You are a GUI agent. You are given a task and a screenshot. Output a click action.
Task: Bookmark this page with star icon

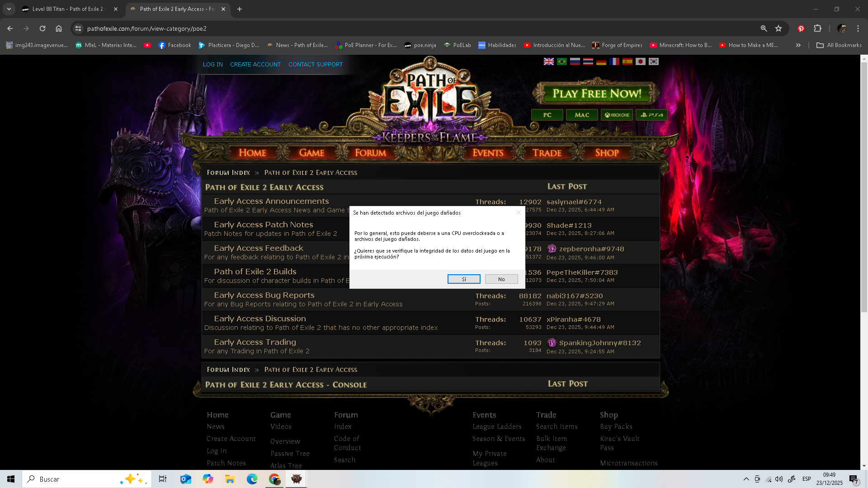tap(778, 28)
